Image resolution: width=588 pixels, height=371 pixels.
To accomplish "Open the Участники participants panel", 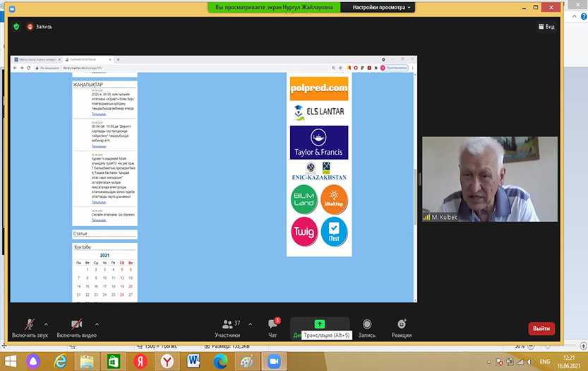I will coord(227,328).
